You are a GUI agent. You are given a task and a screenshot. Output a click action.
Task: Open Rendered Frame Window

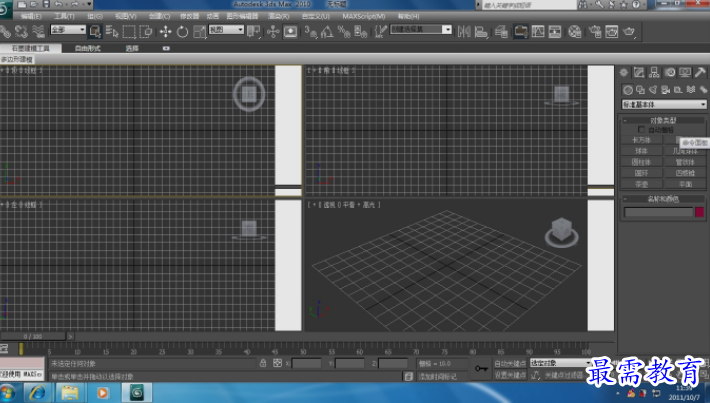point(612,31)
